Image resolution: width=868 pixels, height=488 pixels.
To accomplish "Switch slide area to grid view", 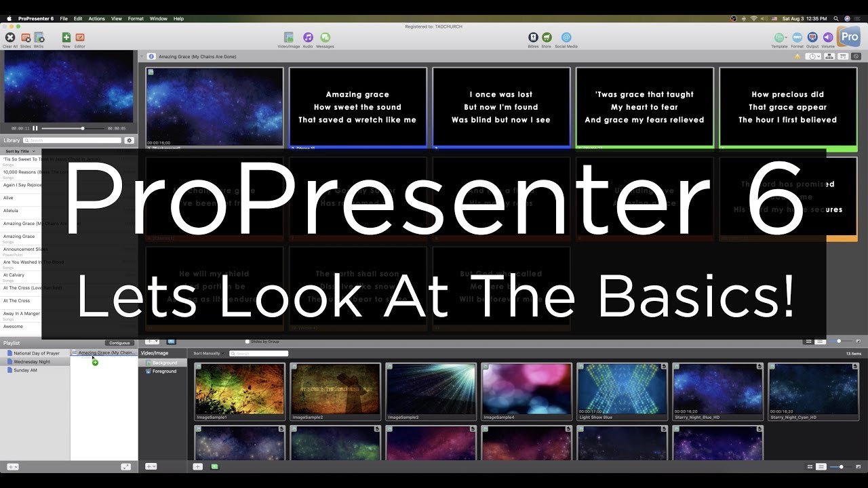I will [808, 341].
